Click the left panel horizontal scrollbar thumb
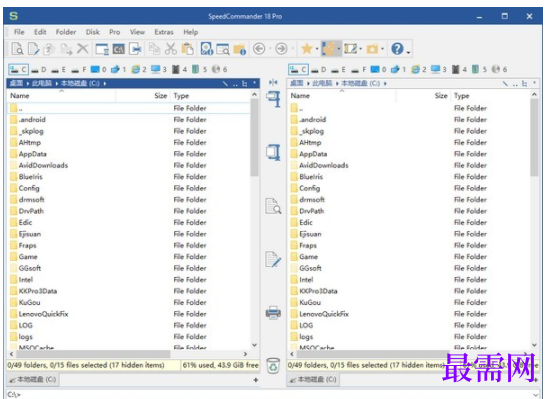The height and width of the screenshot is (399, 554). coord(93,354)
